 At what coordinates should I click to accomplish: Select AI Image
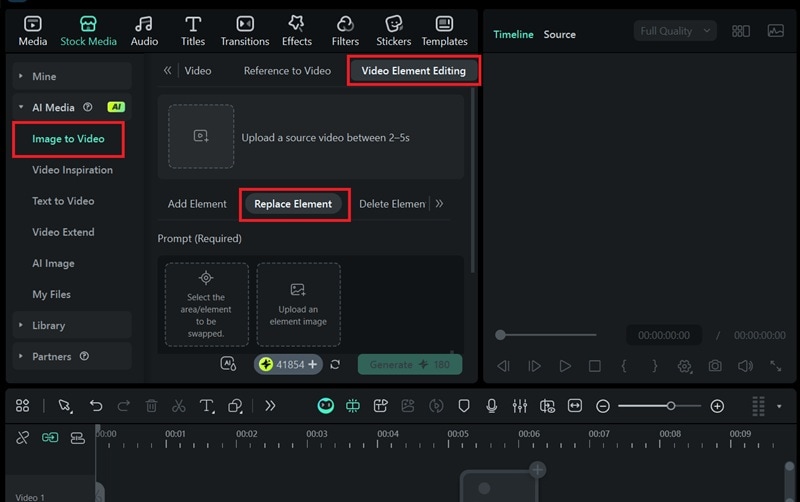(x=53, y=263)
